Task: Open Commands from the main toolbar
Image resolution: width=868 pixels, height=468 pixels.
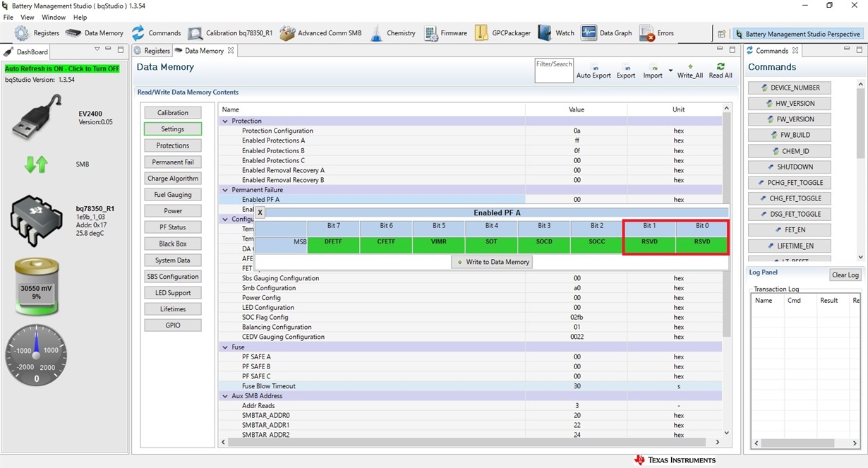Action: 156,33
